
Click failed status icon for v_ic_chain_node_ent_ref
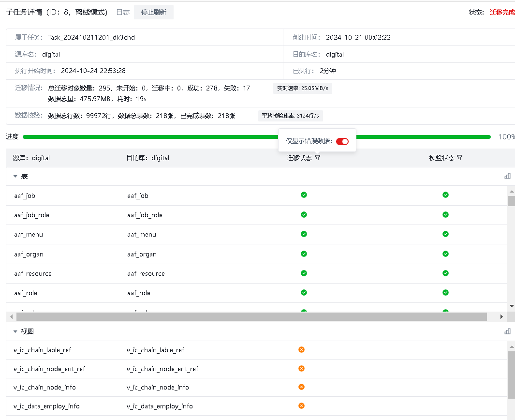pos(301,368)
